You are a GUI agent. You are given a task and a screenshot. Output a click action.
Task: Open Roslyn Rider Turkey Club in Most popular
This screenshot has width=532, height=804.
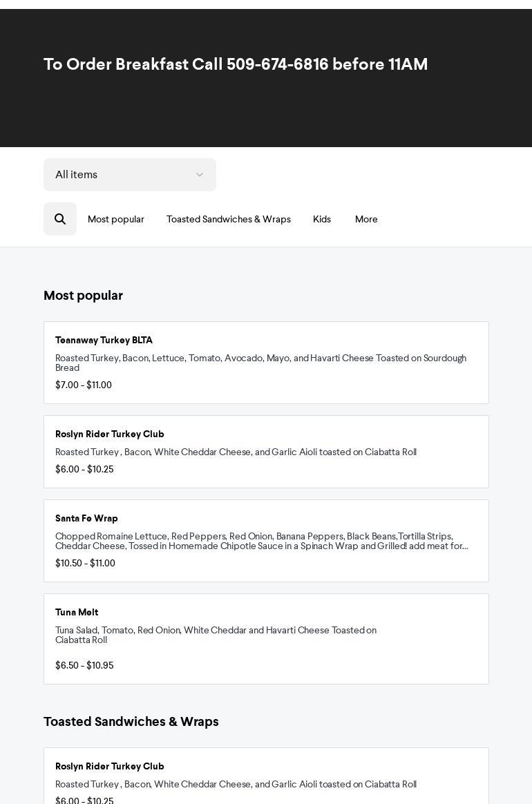(x=266, y=452)
